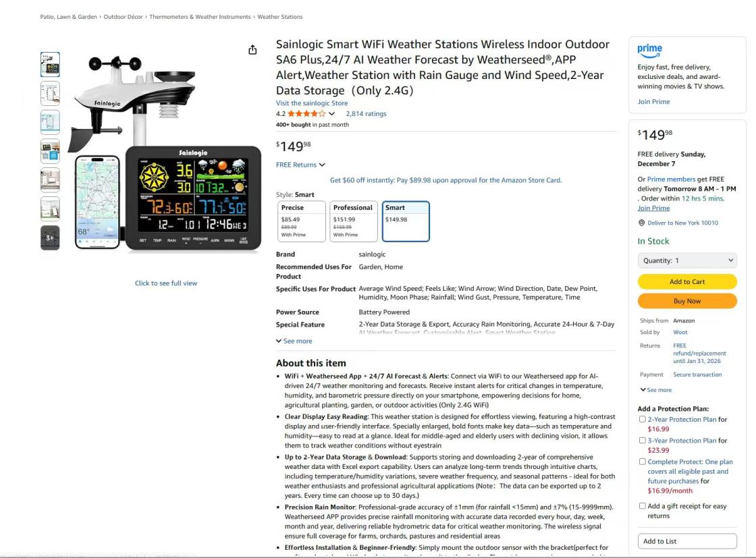View the fourth product thumbnail image
Viewport: 756px width, 558px height.
click(50, 151)
